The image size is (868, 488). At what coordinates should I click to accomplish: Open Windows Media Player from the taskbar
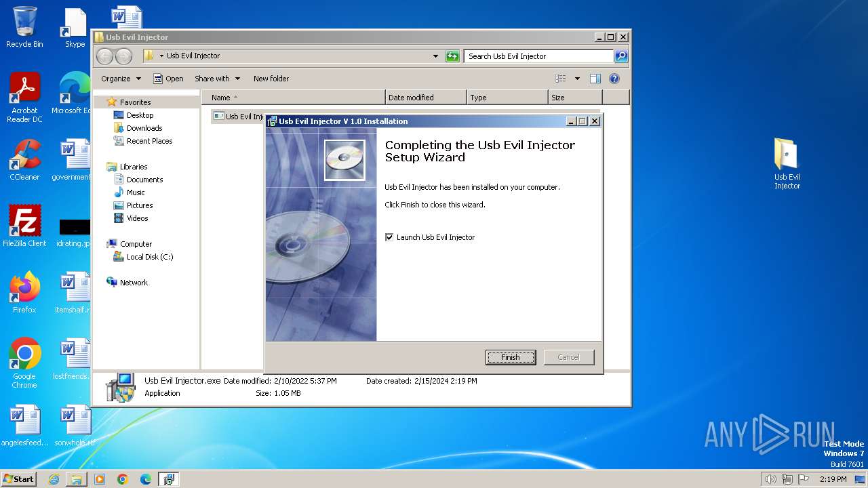[x=100, y=479]
